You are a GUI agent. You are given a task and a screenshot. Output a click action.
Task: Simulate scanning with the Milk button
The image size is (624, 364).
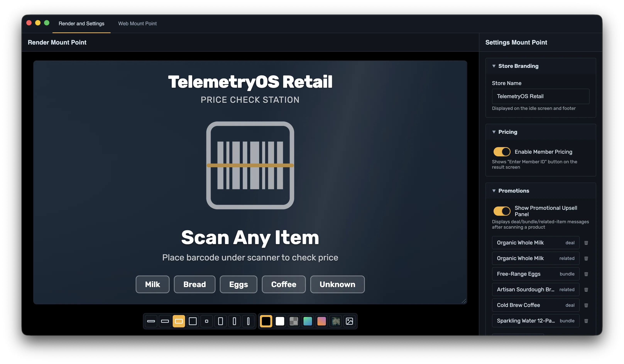point(153,284)
